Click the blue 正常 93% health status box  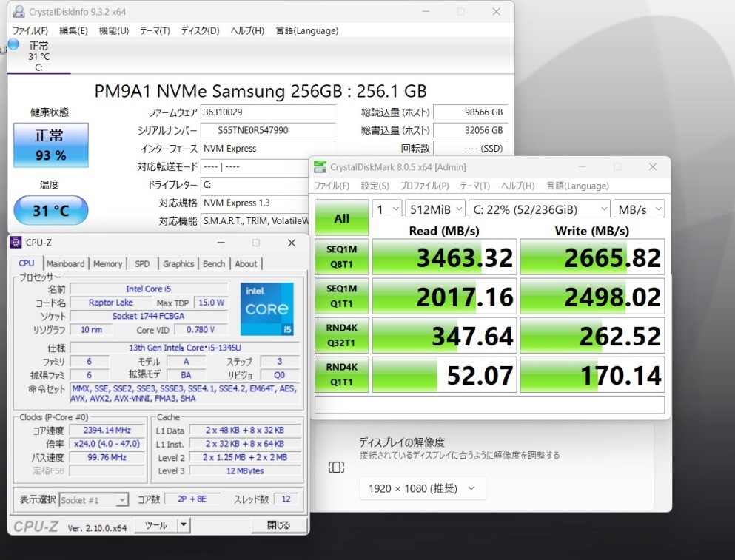tap(50, 145)
